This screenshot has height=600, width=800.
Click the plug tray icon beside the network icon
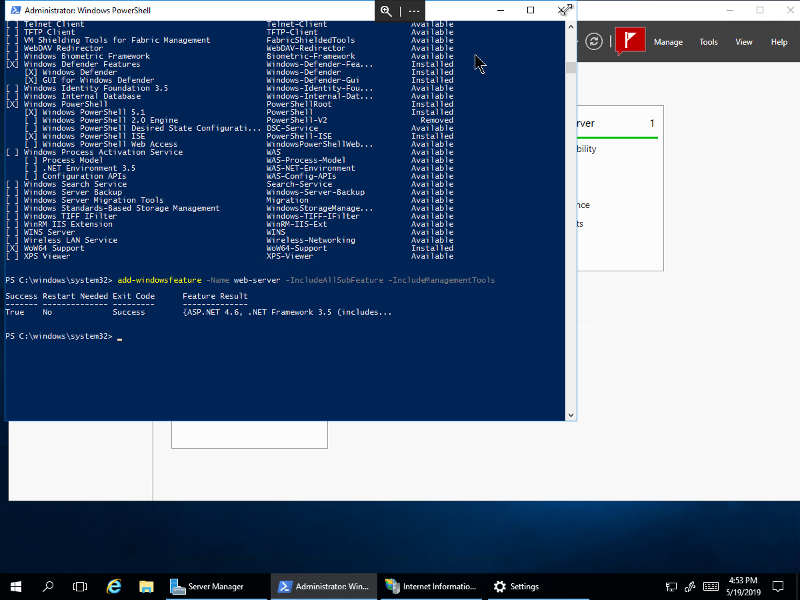pos(690,587)
